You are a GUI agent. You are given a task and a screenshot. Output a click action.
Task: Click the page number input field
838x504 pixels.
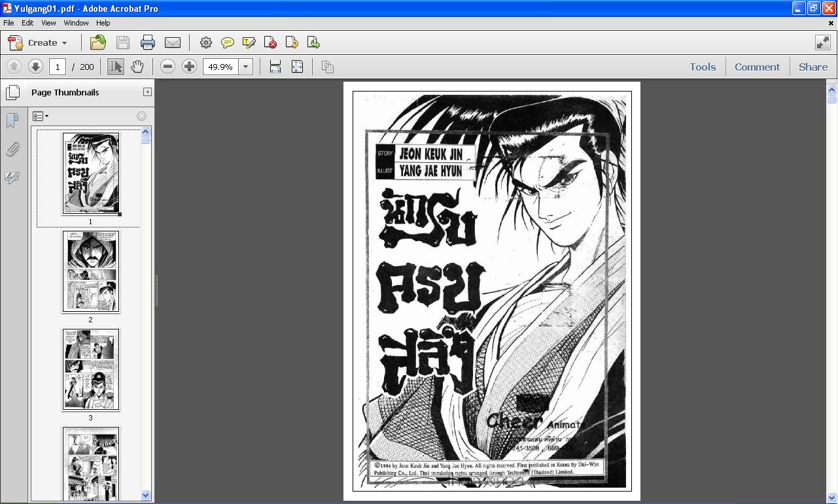[x=58, y=67]
